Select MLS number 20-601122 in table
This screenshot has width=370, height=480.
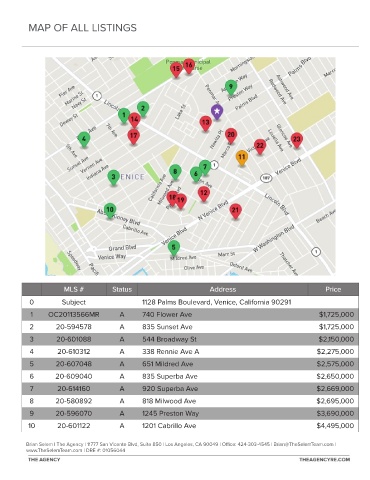pos(74,426)
